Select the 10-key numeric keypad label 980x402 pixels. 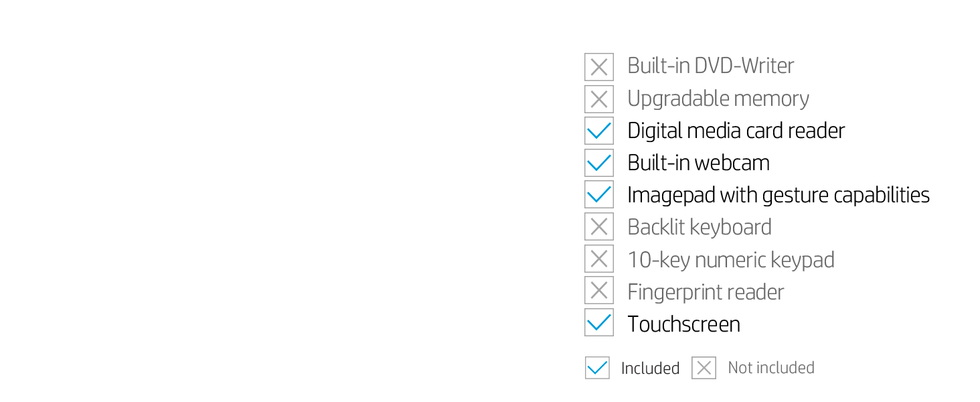(730, 259)
